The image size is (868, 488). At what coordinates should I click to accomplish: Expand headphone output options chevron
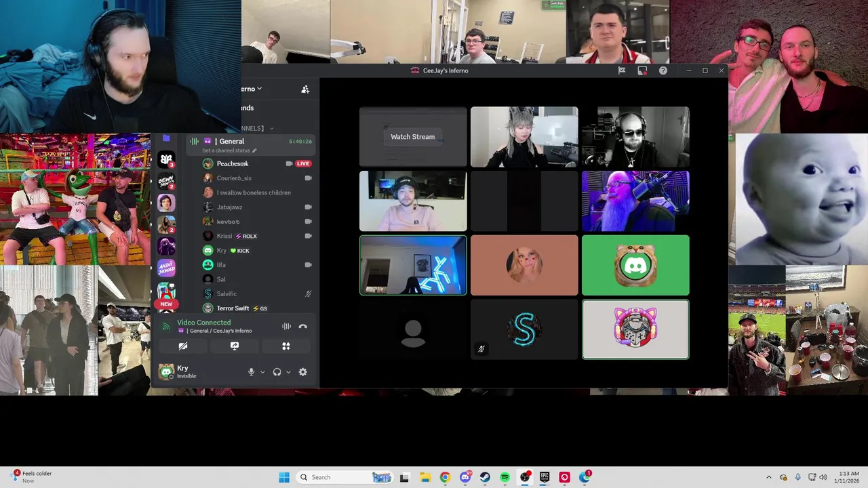tap(288, 371)
